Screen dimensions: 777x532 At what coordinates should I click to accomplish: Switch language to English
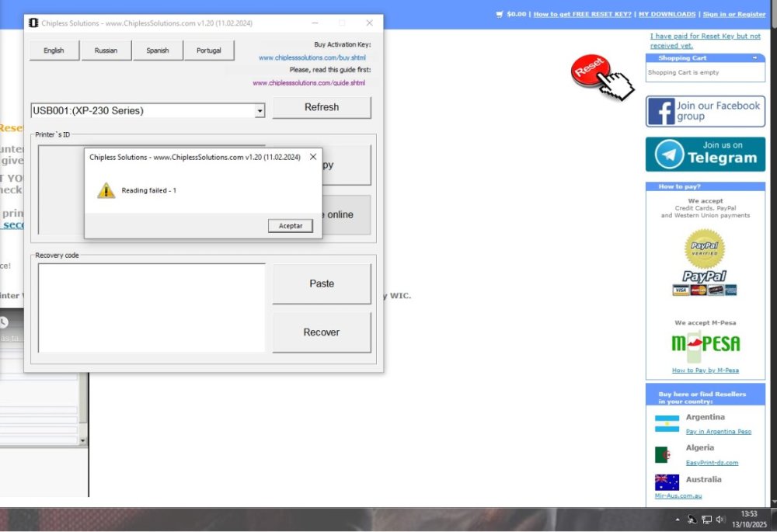pos(54,50)
